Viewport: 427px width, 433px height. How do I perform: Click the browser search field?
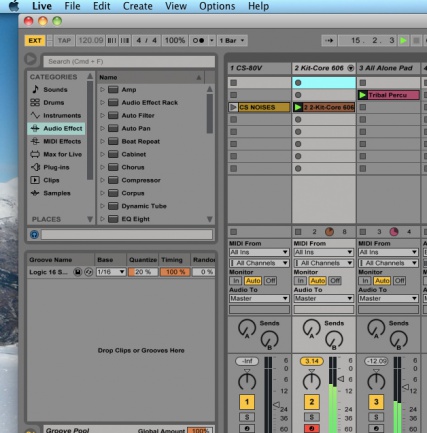(x=129, y=61)
